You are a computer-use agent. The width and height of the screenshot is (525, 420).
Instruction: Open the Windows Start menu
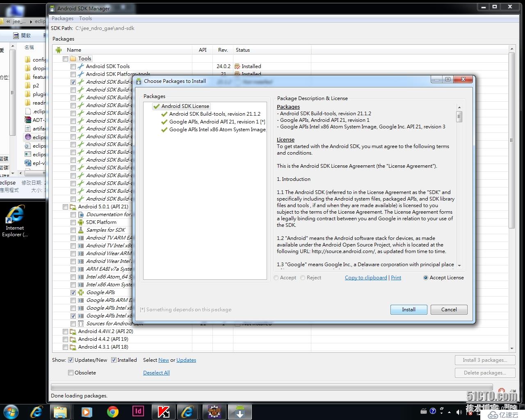click(x=11, y=412)
